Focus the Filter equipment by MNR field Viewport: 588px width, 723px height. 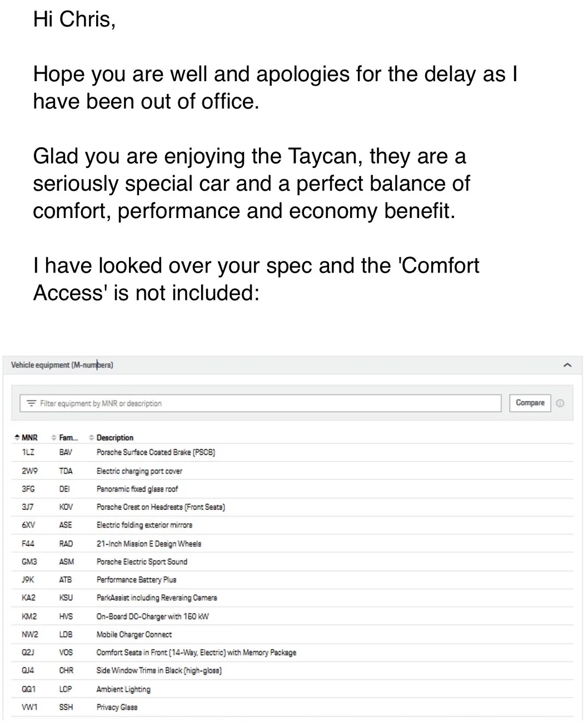(260, 403)
